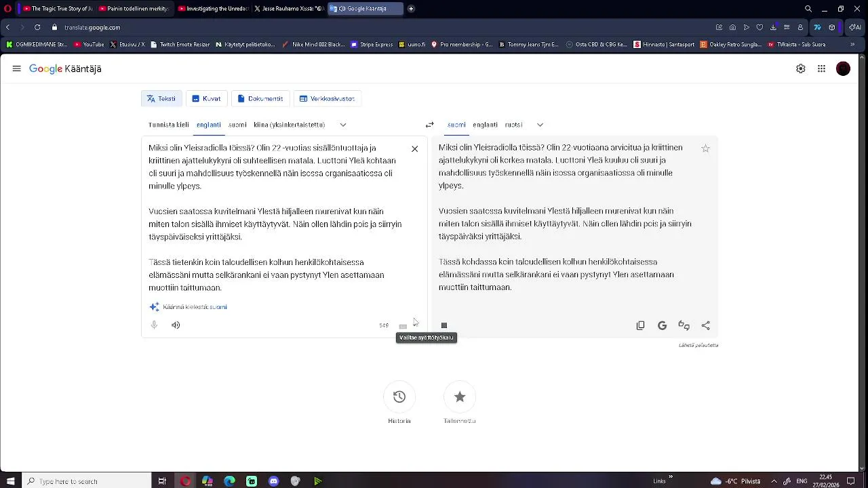Switch to Verkkosivustot website translation
The width and height of the screenshot is (868, 488).
(327, 98)
